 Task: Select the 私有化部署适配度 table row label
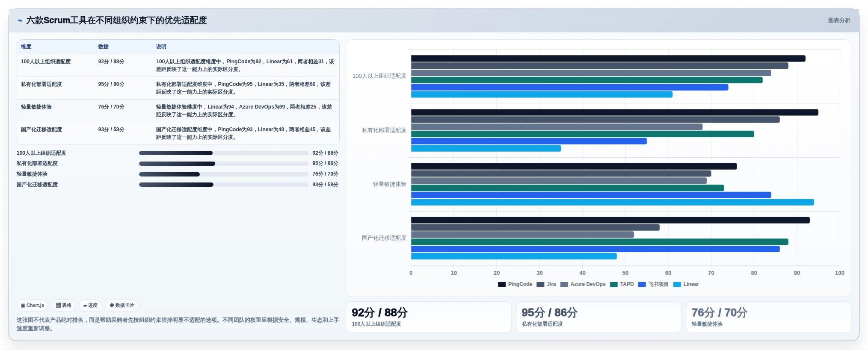coord(41,84)
